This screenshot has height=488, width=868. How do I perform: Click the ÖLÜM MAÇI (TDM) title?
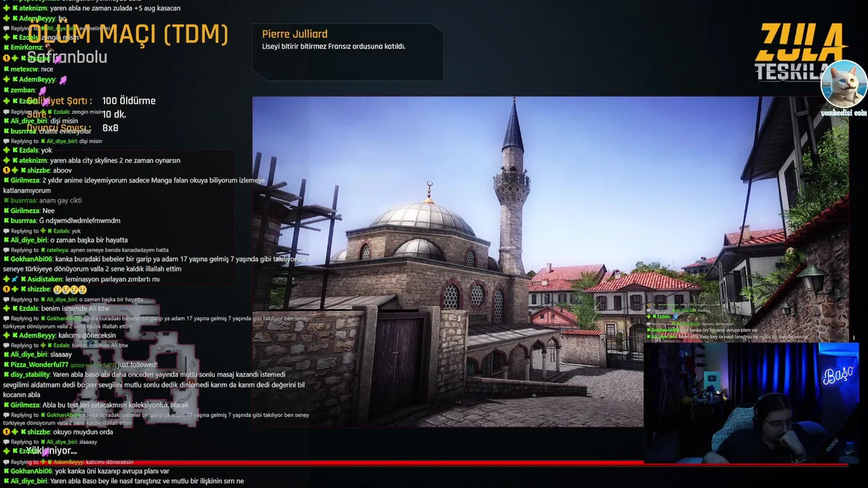[x=129, y=34]
